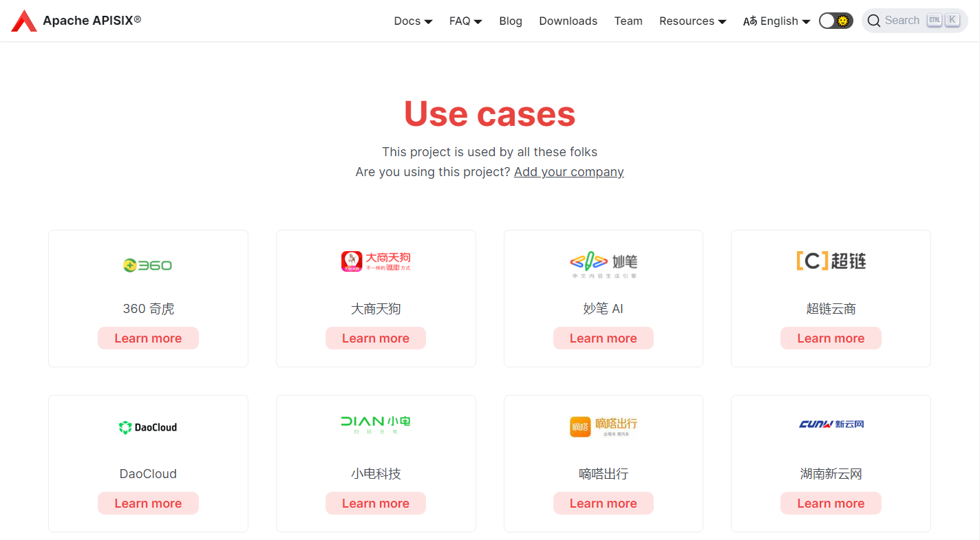Click the 大商天狗 company name text
This screenshot has width=980, height=540.
pyautogui.click(x=376, y=309)
